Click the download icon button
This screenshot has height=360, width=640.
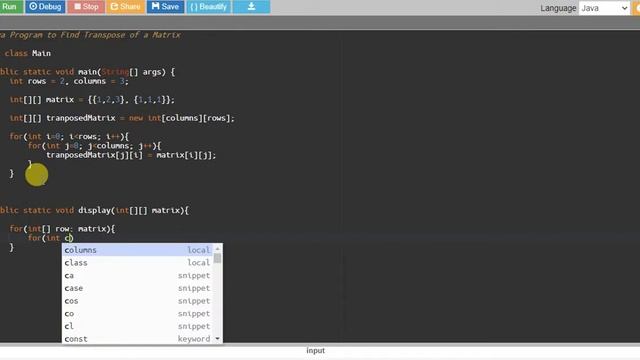(251, 7)
